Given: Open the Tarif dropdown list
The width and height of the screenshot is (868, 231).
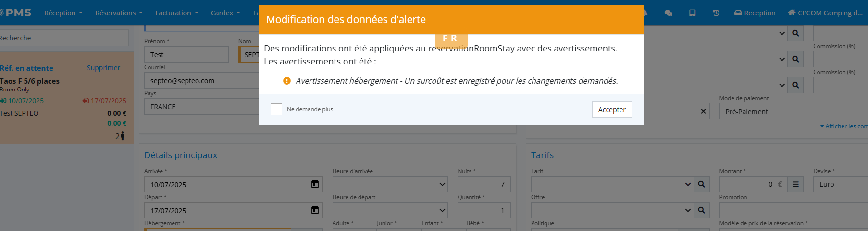Looking at the screenshot, I should (x=612, y=184).
